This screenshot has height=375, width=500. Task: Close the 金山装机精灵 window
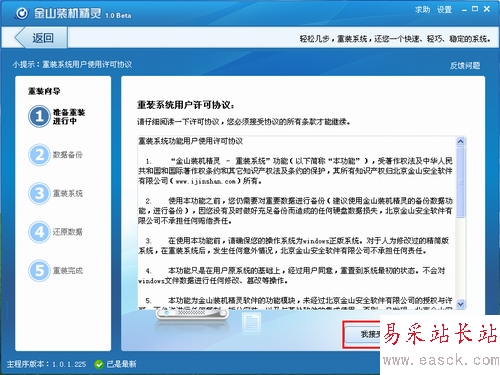click(487, 9)
